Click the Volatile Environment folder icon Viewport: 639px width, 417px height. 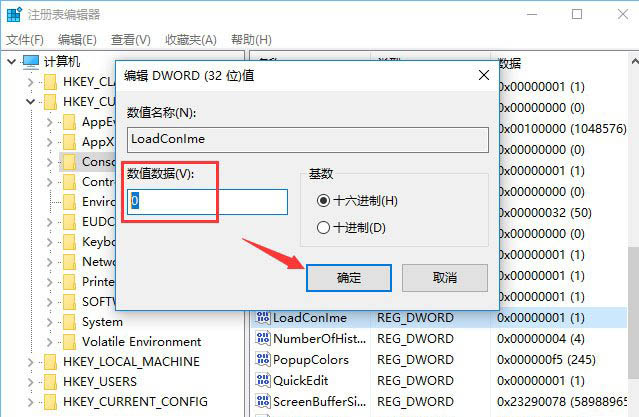tap(69, 342)
